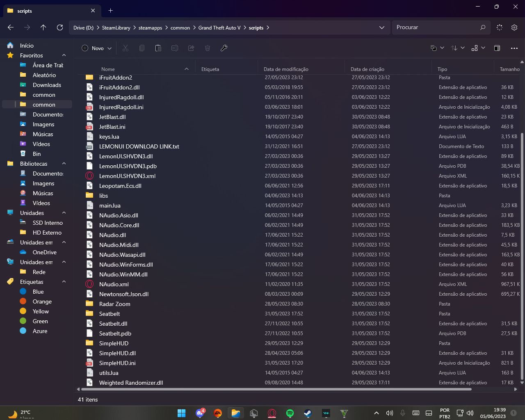This screenshot has width=525, height=420.
Task: Click the copy icon in toolbar
Action: [142, 48]
